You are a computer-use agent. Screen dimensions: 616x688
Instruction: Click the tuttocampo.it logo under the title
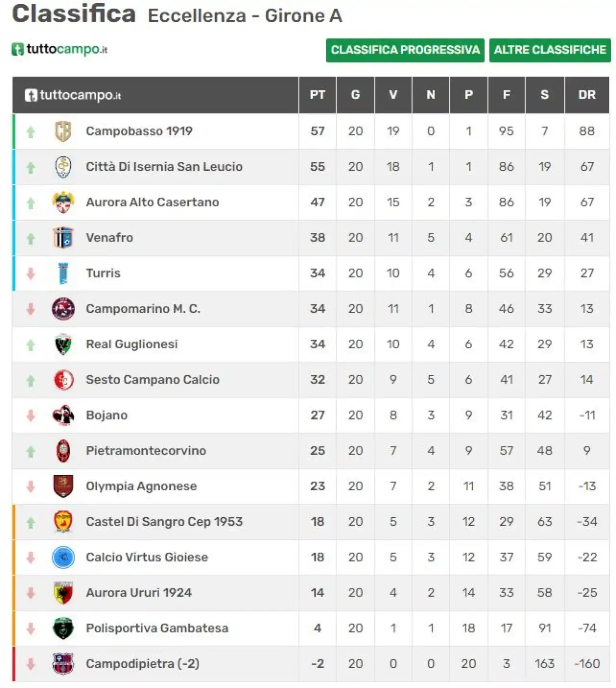60,49
